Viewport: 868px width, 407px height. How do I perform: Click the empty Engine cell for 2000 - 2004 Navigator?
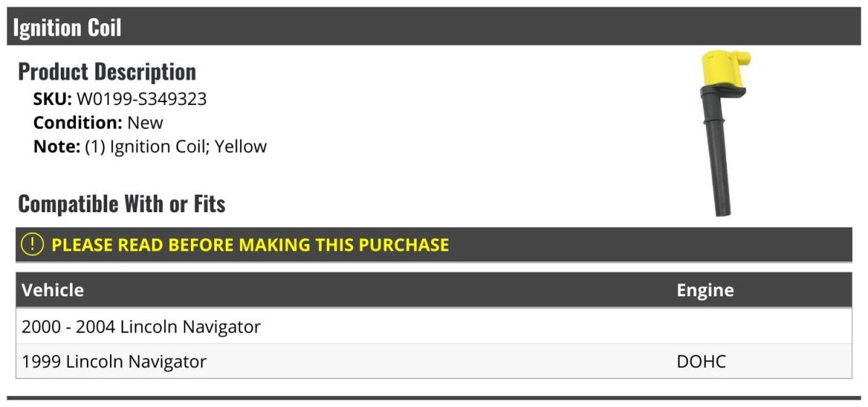click(759, 327)
